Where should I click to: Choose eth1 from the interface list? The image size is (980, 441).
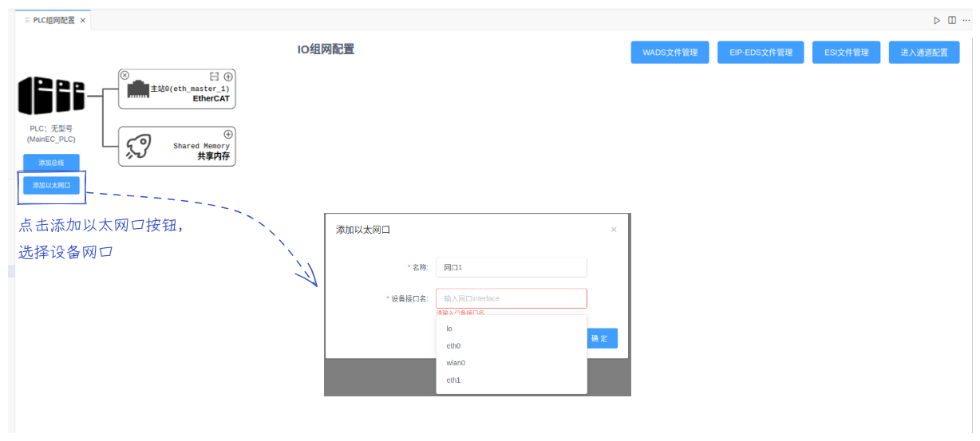pos(512,380)
